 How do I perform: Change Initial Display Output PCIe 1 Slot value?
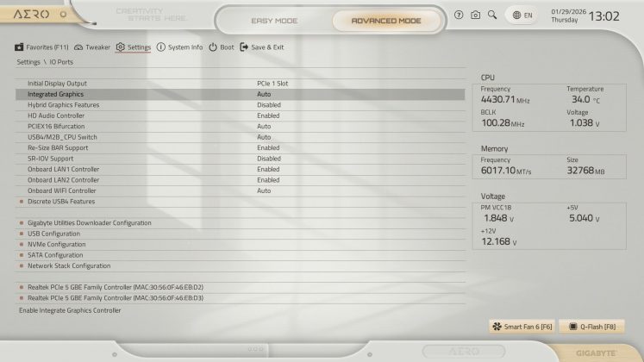(x=272, y=84)
